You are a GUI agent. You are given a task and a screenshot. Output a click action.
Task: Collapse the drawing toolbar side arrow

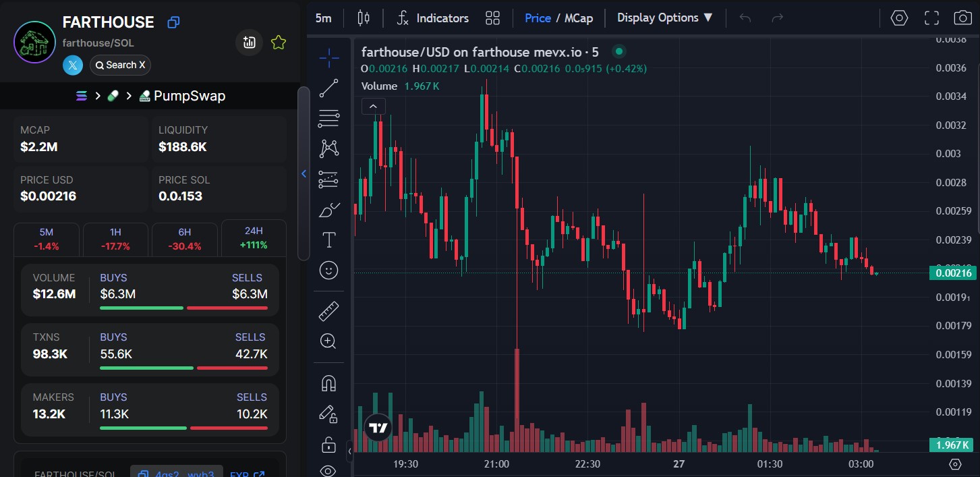click(x=349, y=451)
